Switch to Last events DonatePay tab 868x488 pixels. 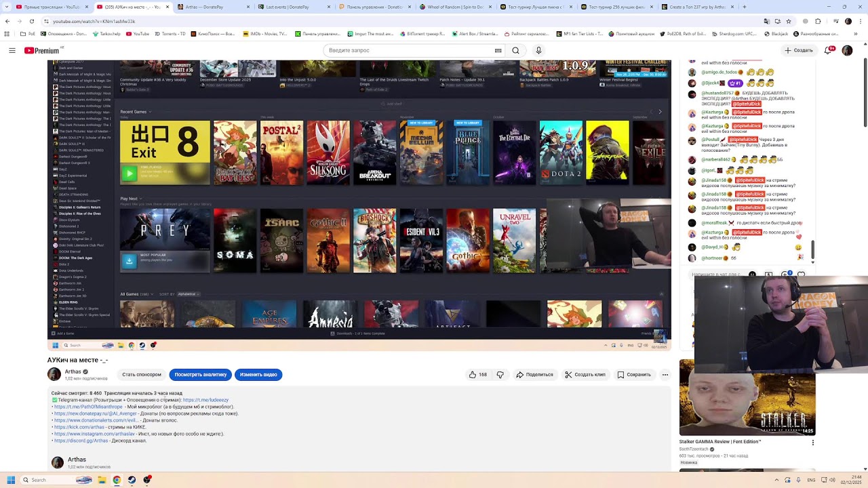[292, 7]
